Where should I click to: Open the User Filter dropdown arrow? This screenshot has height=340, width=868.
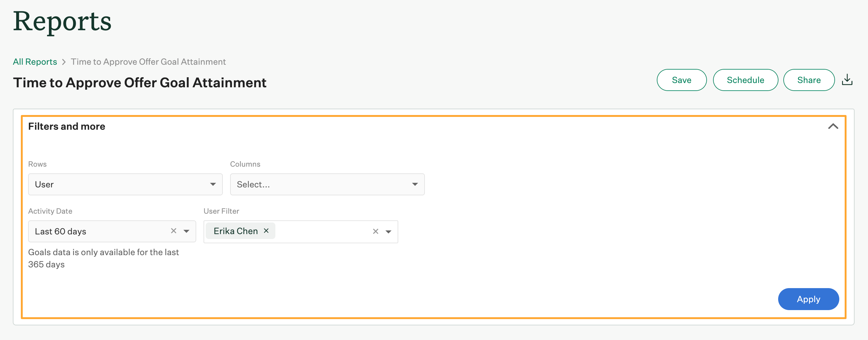[x=388, y=232]
